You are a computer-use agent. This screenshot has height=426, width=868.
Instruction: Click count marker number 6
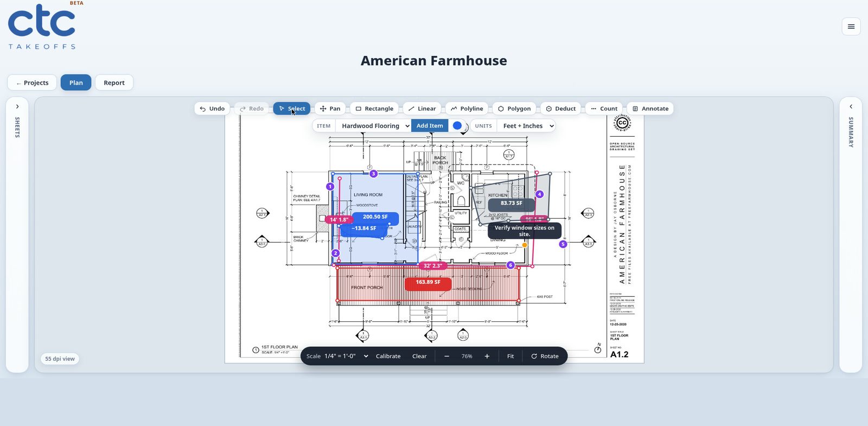(x=510, y=265)
